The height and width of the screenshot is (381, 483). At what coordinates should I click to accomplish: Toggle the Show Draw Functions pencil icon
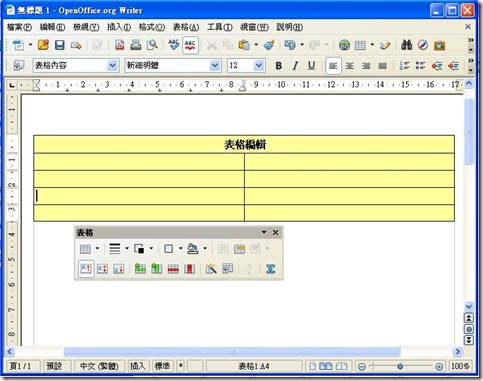385,45
